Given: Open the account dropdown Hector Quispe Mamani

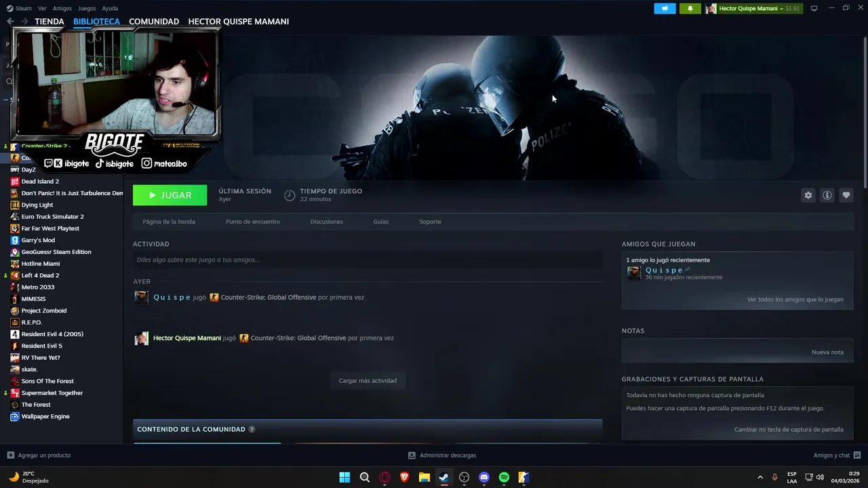Looking at the screenshot, I should tap(753, 8).
